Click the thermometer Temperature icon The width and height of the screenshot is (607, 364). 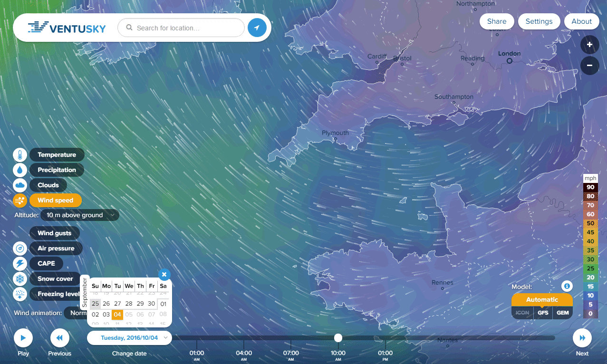pos(20,155)
